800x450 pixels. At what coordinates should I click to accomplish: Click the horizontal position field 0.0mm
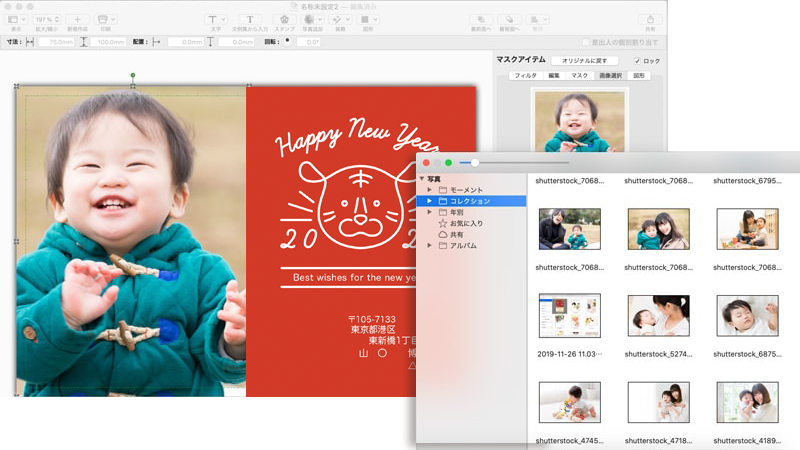tap(186, 42)
